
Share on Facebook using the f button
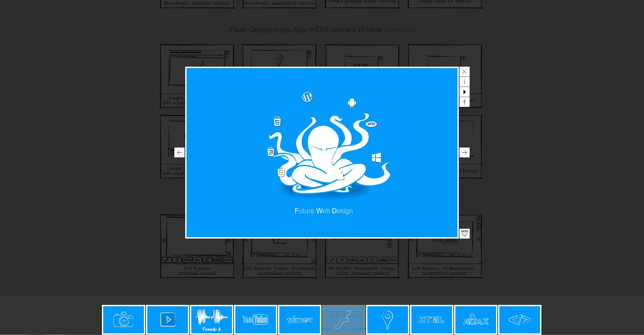point(464,102)
